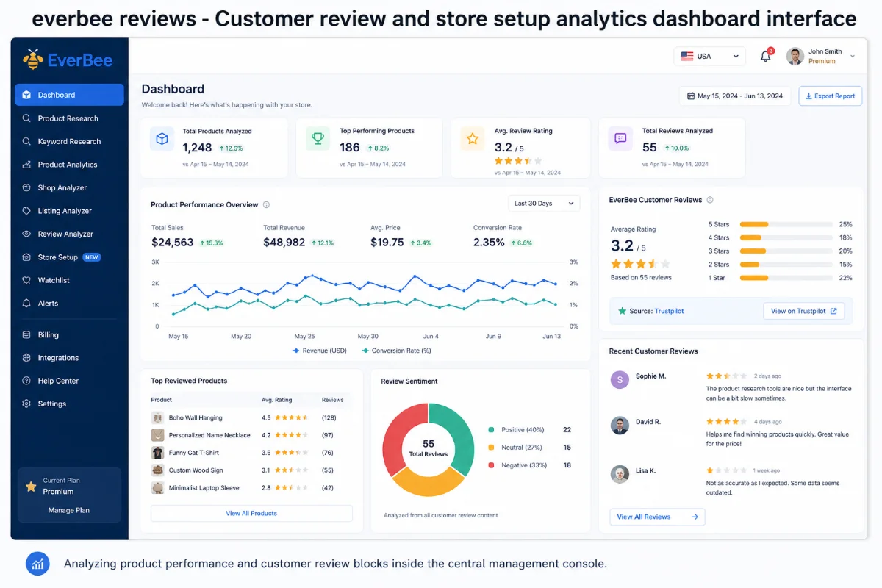Toggle Revenue (USD) chart legend
Screen dimensions: 882x588
click(x=319, y=351)
